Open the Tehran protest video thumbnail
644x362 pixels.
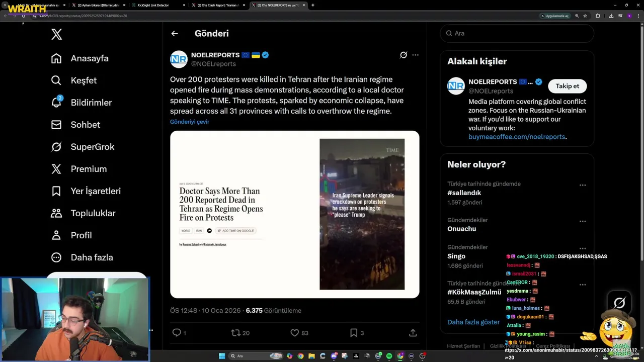click(362, 214)
